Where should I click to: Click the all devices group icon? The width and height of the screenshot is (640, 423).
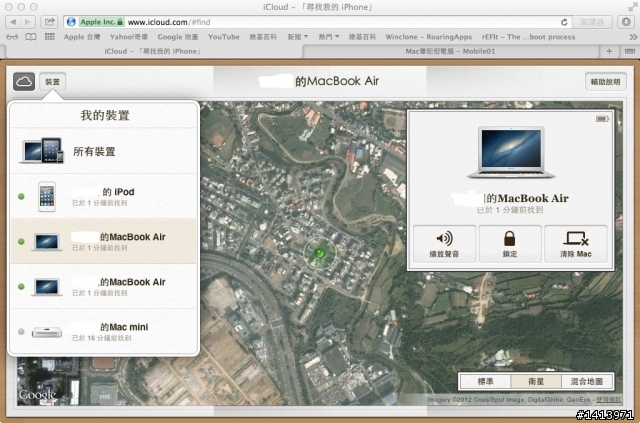pyautogui.click(x=42, y=151)
